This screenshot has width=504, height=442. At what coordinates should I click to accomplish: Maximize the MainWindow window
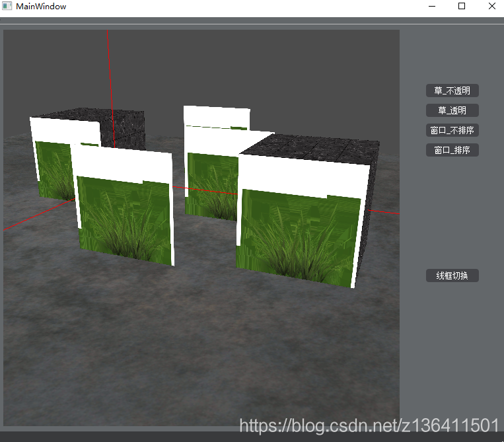point(462,6)
